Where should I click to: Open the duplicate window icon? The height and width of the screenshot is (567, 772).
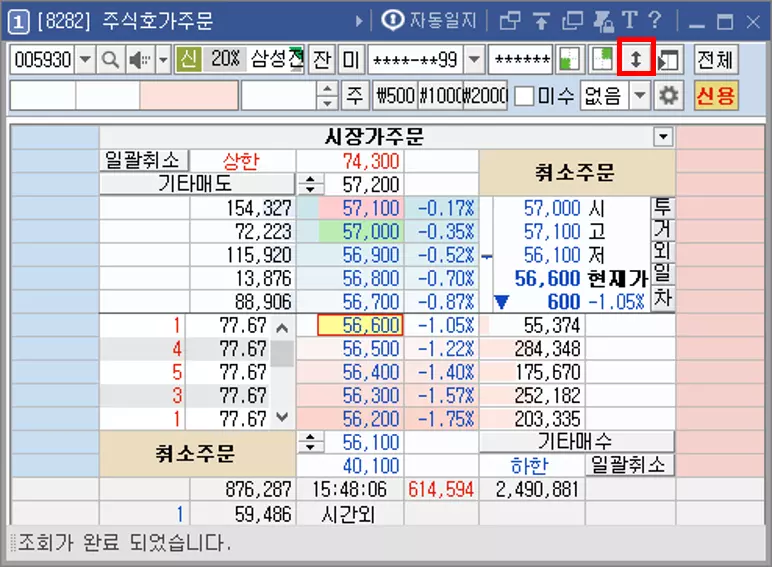coord(572,21)
